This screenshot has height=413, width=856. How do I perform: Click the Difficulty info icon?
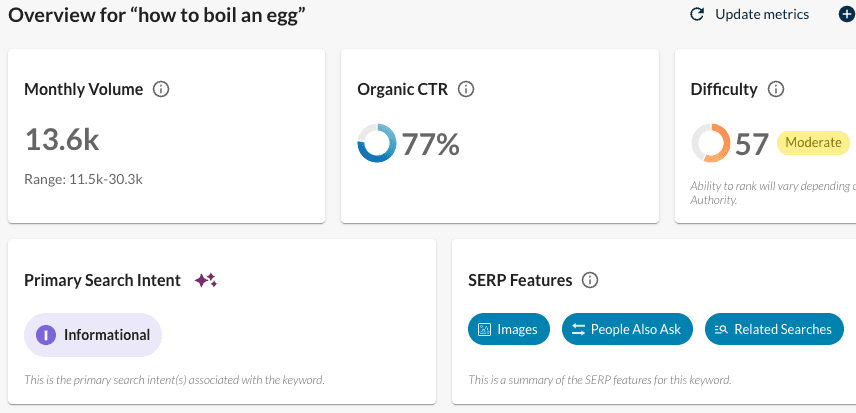776,89
